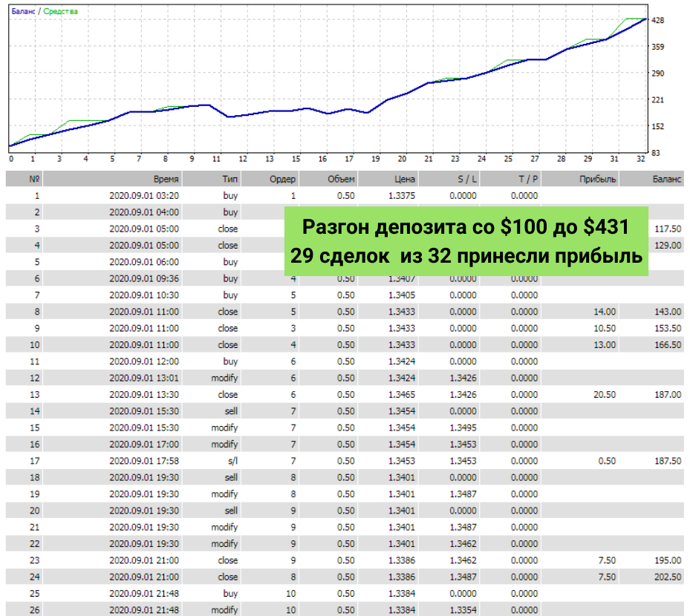Select the 152 value on the chart axis
The image size is (690, 616).
657,126
